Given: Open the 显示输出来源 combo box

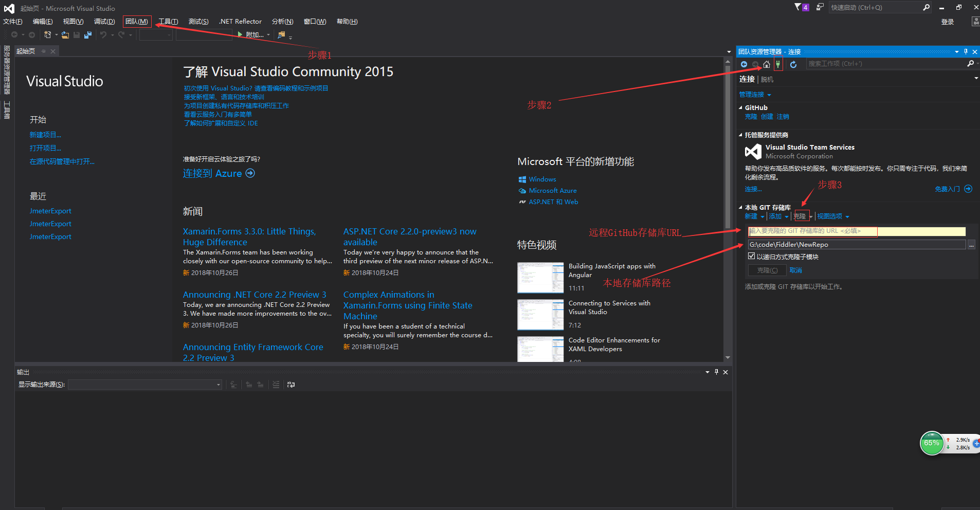Looking at the screenshot, I should (145, 385).
